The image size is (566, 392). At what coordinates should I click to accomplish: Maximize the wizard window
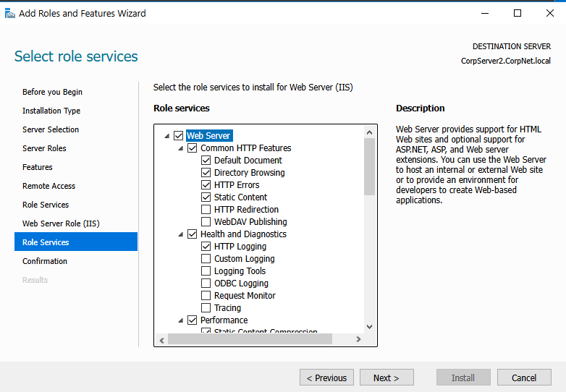(517, 13)
